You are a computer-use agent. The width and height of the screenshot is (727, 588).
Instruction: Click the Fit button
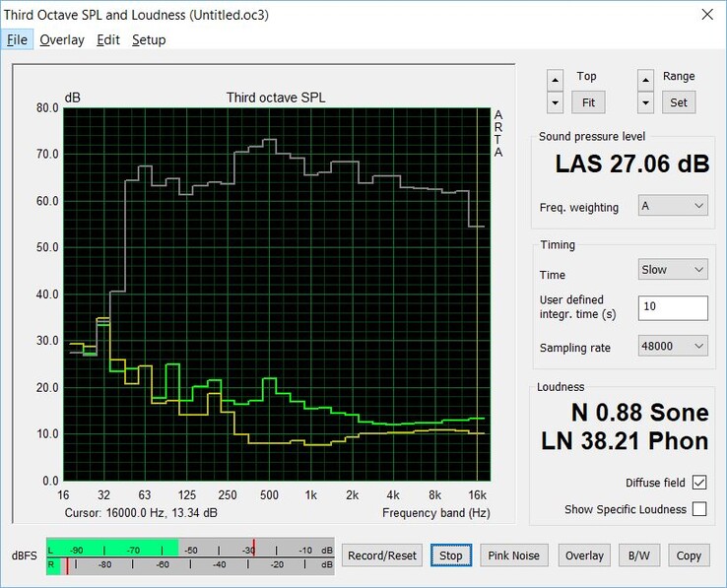(x=587, y=101)
